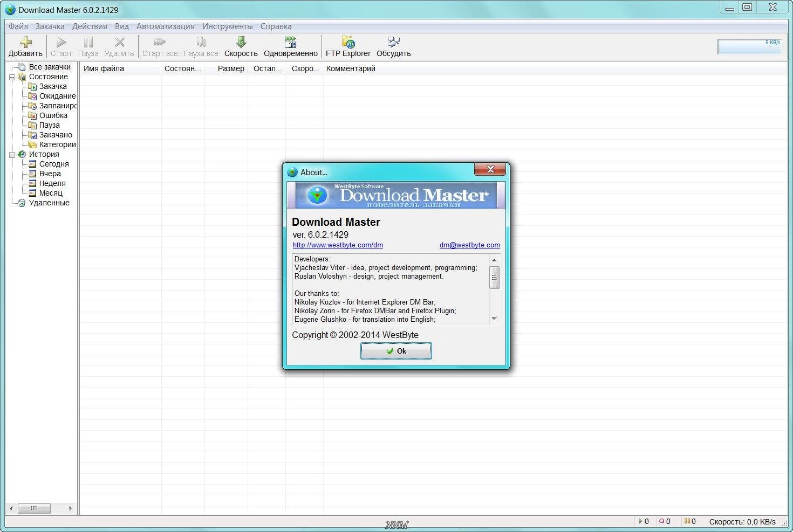The width and height of the screenshot is (793, 532).
Task: Click the tree panel scroll-left arrow
Action: point(11,508)
